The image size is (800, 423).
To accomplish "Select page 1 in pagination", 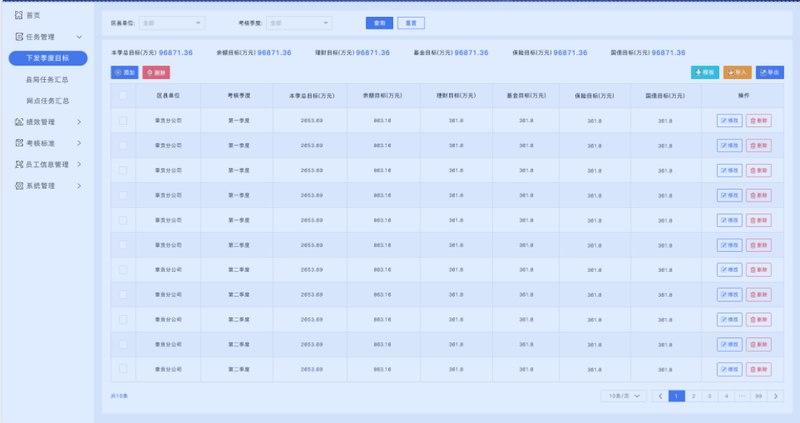I will pyautogui.click(x=677, y=396).
